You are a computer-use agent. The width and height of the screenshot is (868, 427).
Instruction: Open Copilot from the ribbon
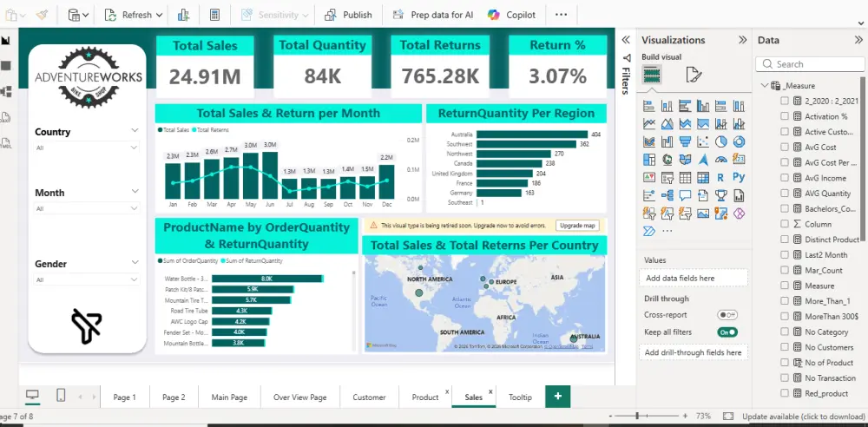click(511, 15)
